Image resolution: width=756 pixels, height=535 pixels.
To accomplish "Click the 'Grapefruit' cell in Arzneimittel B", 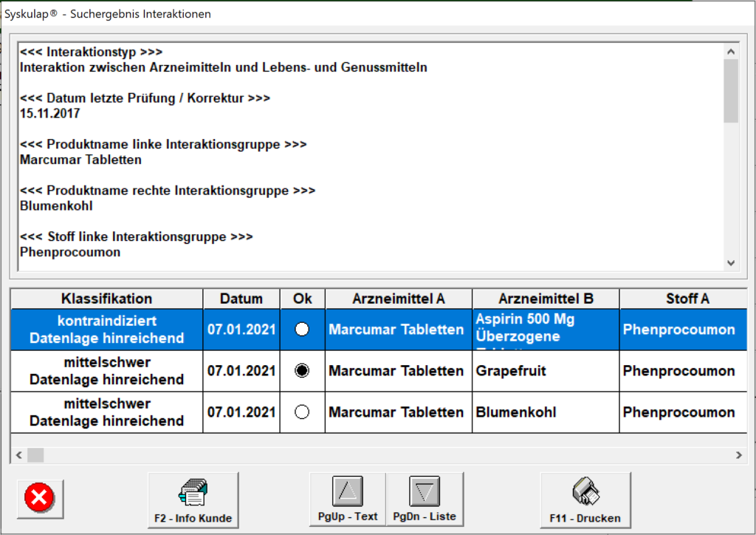I will point(546,371).
